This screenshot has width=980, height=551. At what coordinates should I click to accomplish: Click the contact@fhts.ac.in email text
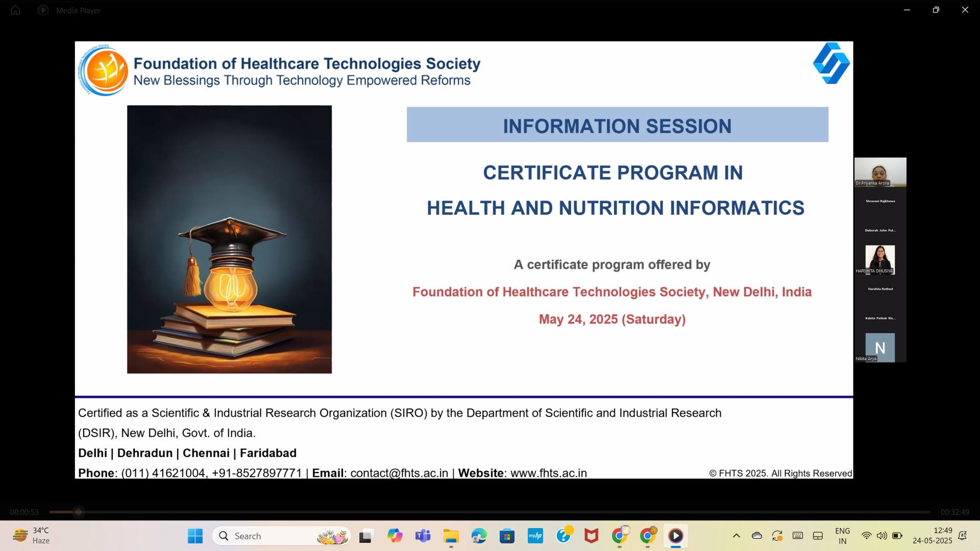pos(399,473)
